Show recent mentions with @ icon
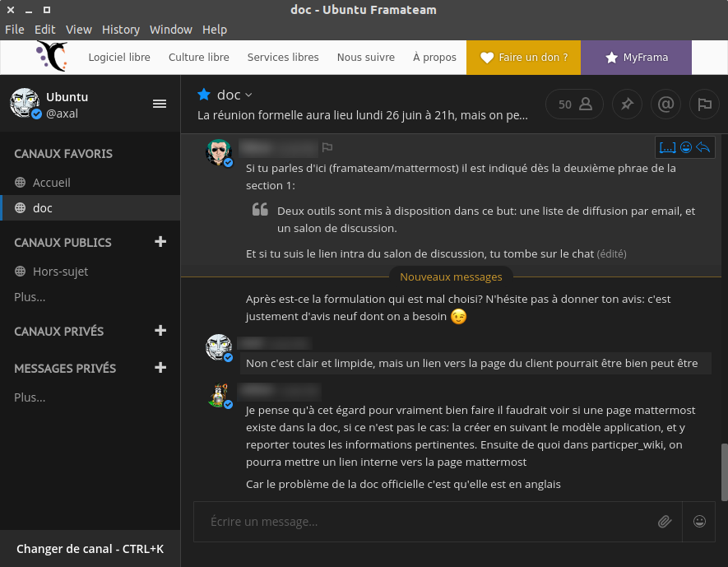728x567 pixels. pos(666,105)
